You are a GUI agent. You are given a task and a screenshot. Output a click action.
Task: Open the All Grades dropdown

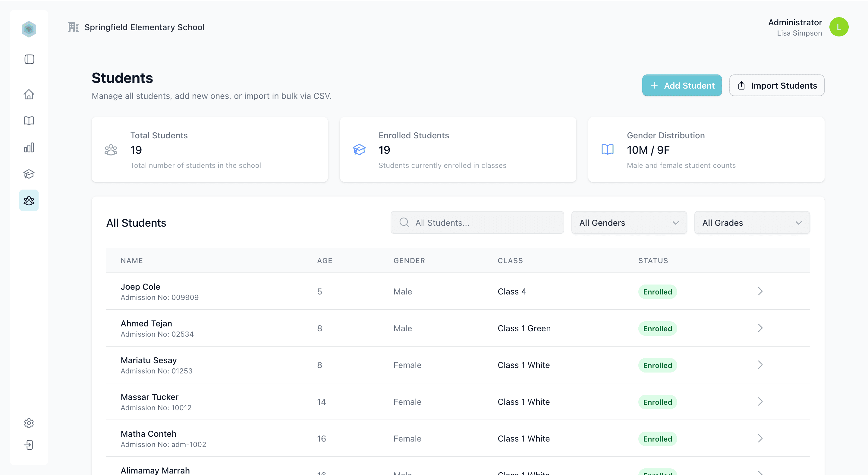coord(752,223)
